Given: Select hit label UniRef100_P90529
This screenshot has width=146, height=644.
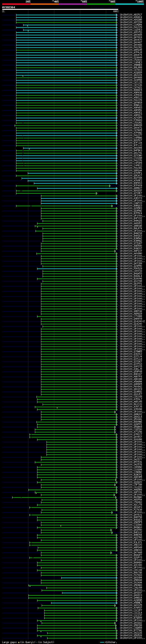Looking at the screenshot, I should click(131, 268).
